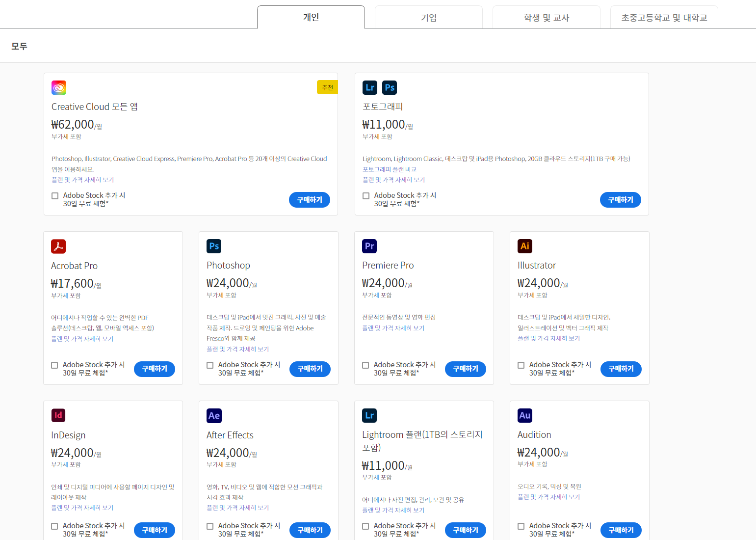The height and width of the screenshot is (540, 756).
Task: Click the After Effects Ae icon
Action: click(214, 416)
